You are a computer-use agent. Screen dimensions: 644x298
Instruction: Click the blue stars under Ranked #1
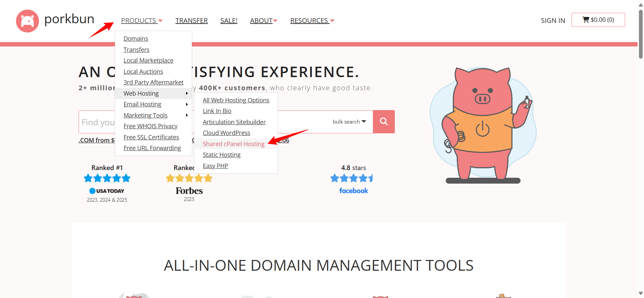(107, 178)
